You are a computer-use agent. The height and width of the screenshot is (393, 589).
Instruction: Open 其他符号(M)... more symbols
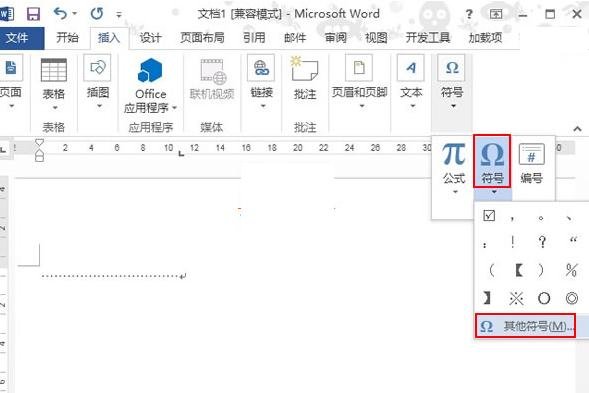(525, 326)
